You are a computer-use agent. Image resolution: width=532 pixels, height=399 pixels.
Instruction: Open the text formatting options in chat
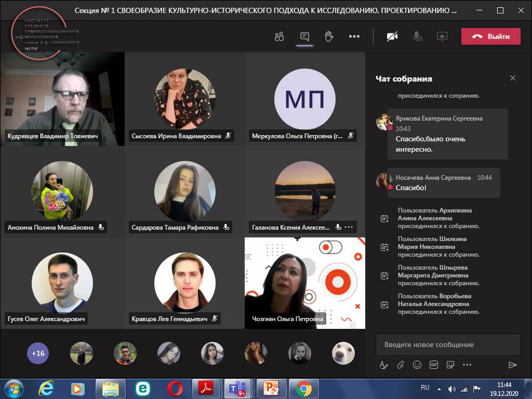point(384,365)
